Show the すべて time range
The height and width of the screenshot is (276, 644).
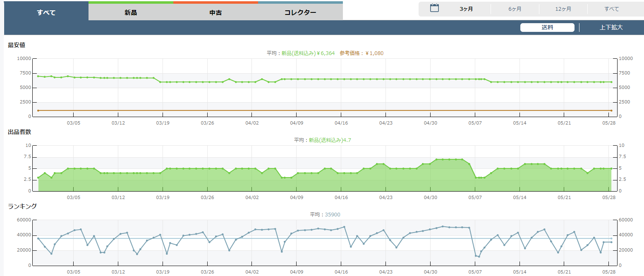[612, 9]
